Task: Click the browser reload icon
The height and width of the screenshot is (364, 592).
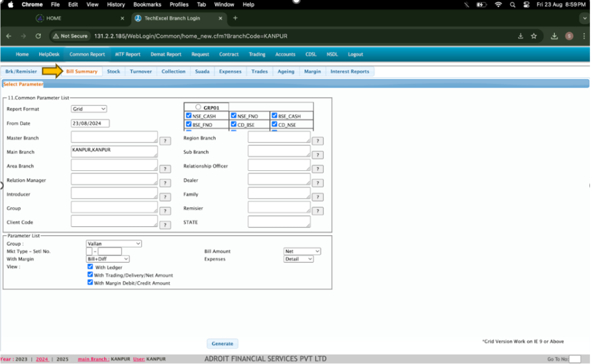Action: coord(38,36)
